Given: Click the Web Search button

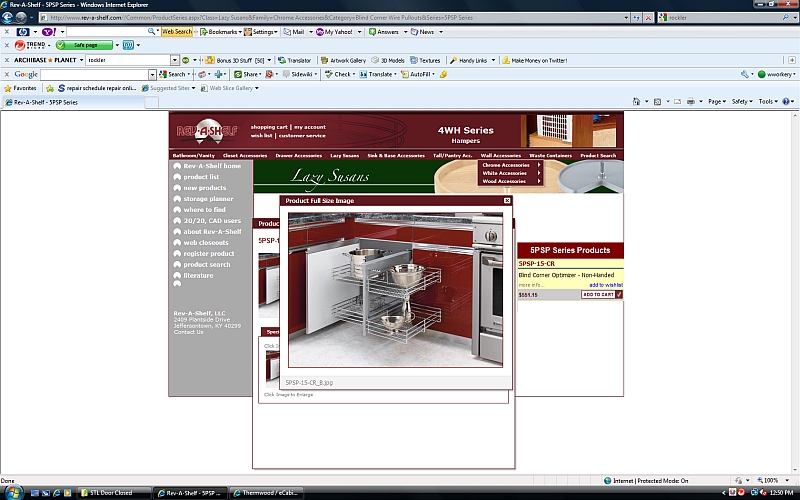Looking at the screenshot, I should click(x=177, y=32).
